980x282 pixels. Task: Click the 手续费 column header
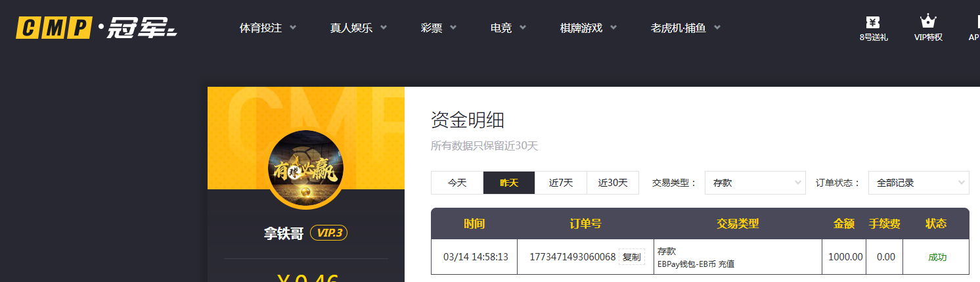(885, 223)
